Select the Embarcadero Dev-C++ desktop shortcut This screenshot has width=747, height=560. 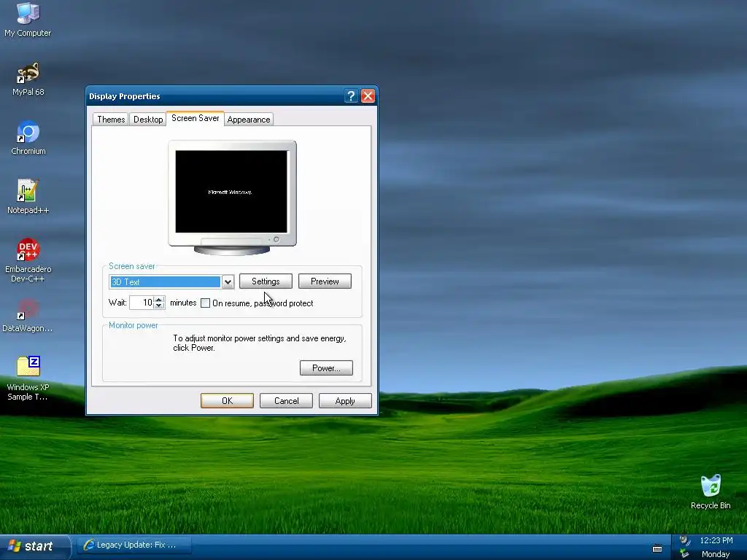pyautogui.click(x=28, y=260)
